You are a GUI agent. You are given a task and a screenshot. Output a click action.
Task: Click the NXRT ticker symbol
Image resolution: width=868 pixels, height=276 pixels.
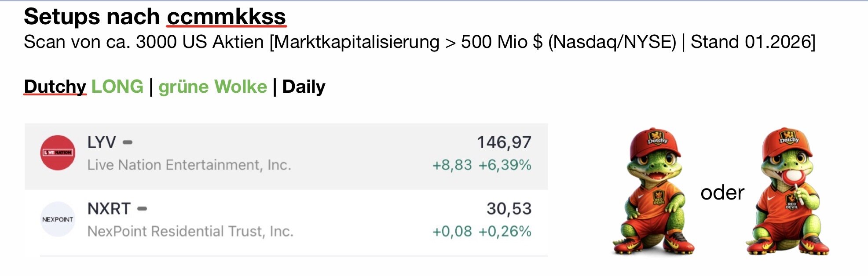pyautogui.click(x=109, y=209)
